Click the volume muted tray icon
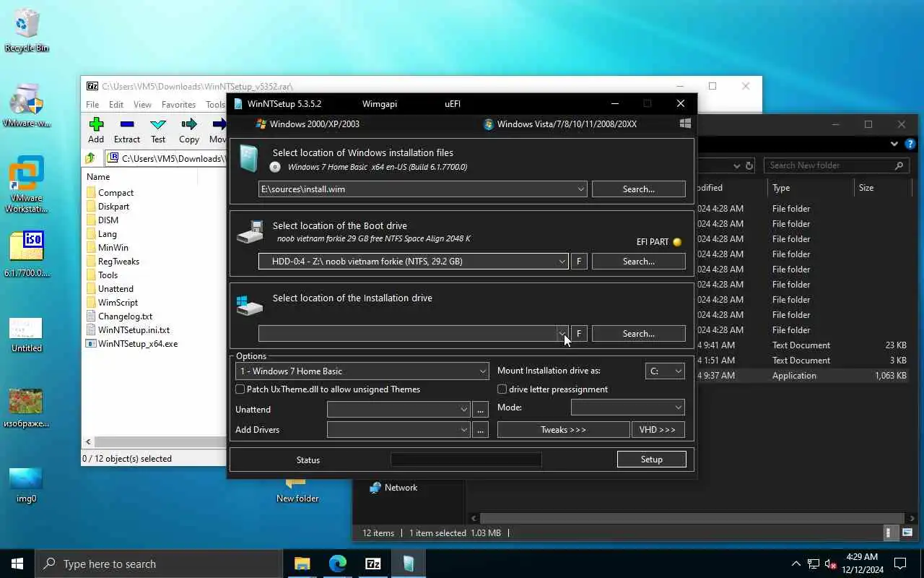The width and height of the screenshot is (924, 578). [831, 564]
